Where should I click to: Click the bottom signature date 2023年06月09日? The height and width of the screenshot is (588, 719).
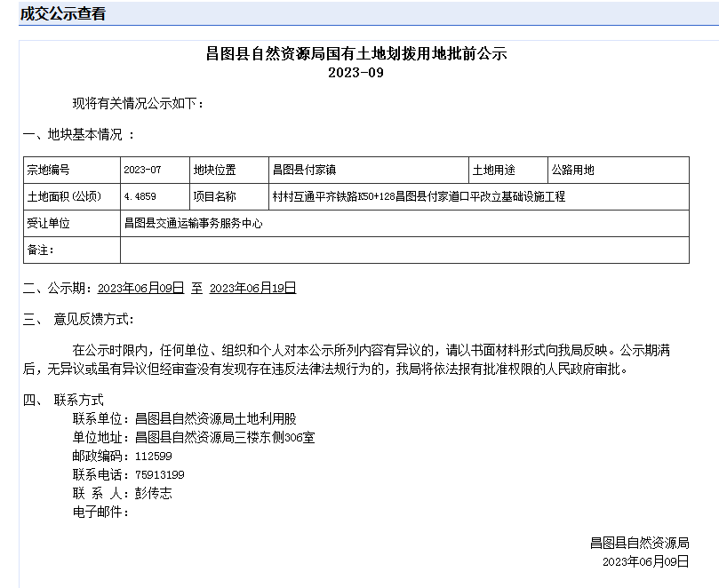point(645,561)
